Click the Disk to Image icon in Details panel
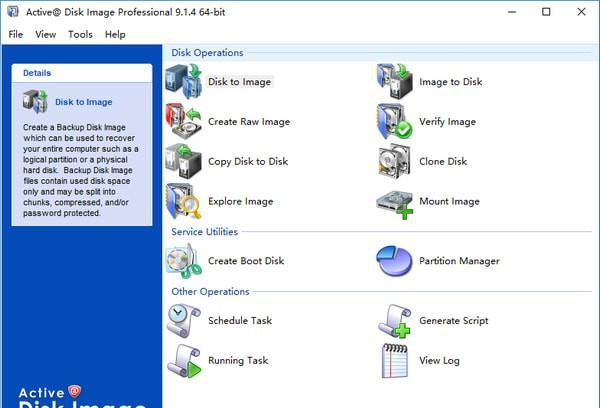 tap(35, 101)
